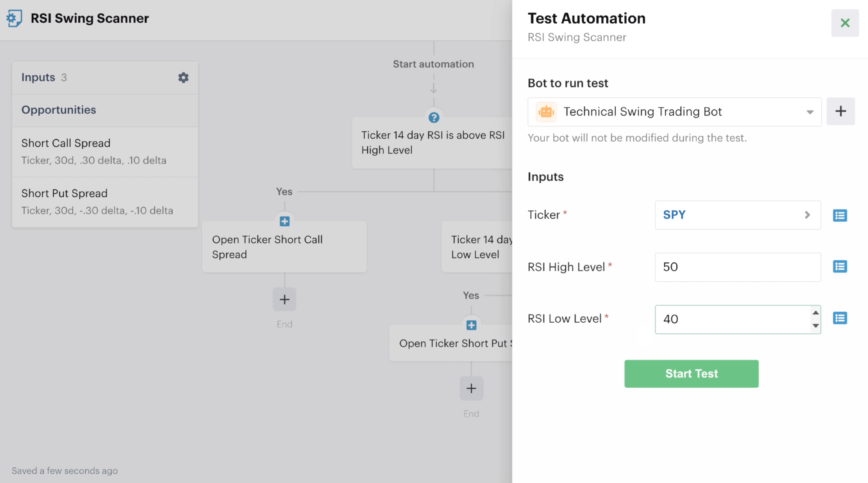Image resolution: width=868 pixels, height=483 pixels.
Task: Click the End label under Short Call Spread
Action: tap(285, 324)
